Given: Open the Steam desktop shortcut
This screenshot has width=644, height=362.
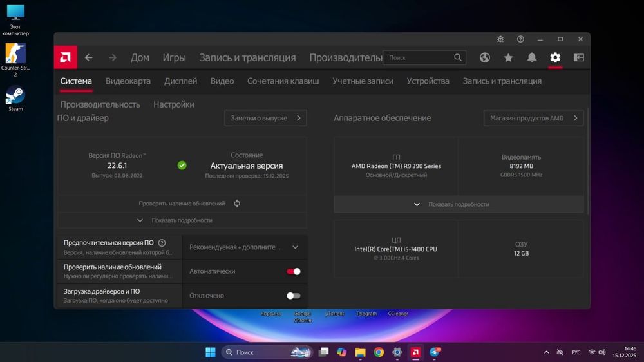Looking at the screenshot, I should click(x=15, y=99).
